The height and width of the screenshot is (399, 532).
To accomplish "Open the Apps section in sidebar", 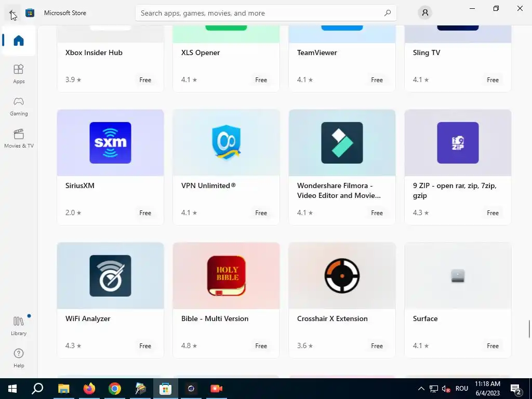I will click(x=19, y=74).
